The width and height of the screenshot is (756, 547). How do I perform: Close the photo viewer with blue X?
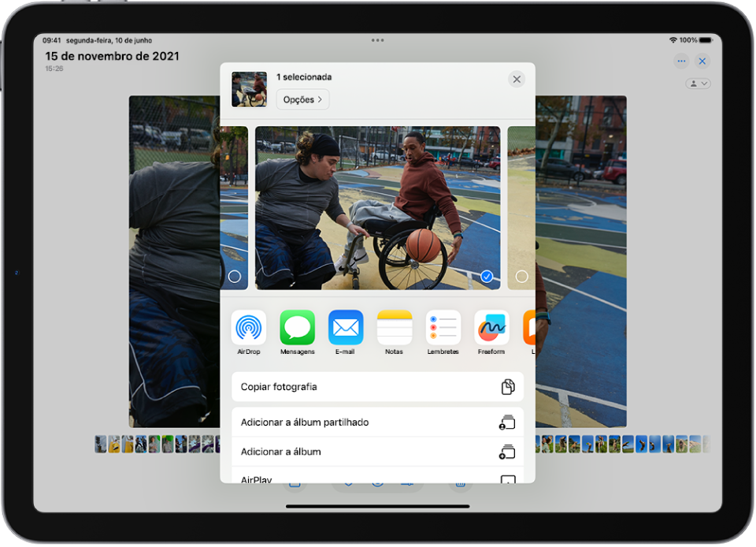702,61
